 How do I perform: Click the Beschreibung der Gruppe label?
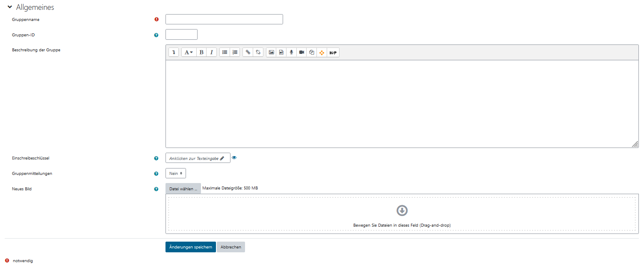click(x=36, y=50)
